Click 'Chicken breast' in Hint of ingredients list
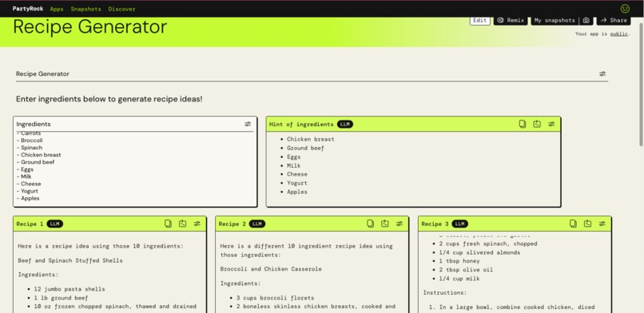The height and width of the screenshot is (313, 644). click(311, 140)
